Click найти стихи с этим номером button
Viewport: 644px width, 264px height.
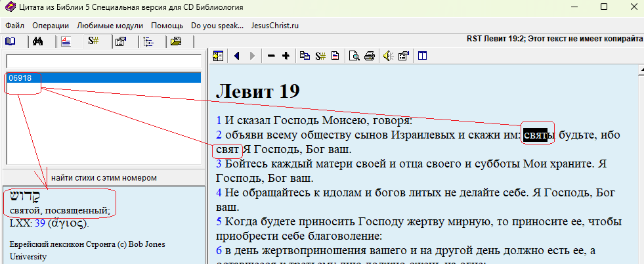103,177
